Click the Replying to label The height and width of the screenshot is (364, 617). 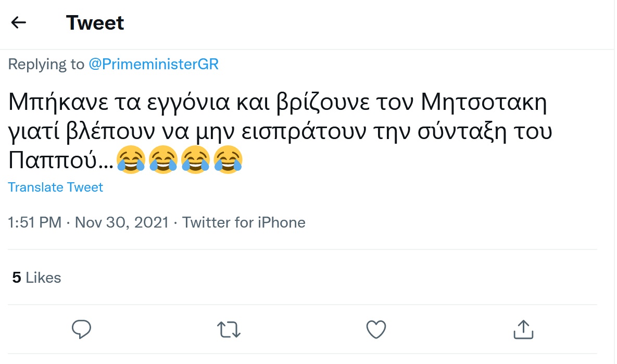pyautogui.click(x=46, y=65)
